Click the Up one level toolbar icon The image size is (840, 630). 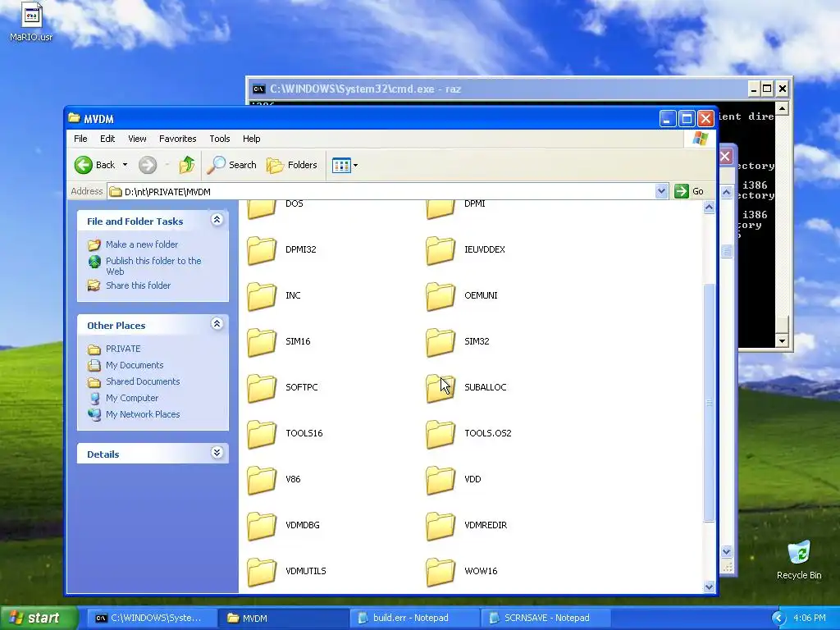pyautogui.click(x=187, y=164)
